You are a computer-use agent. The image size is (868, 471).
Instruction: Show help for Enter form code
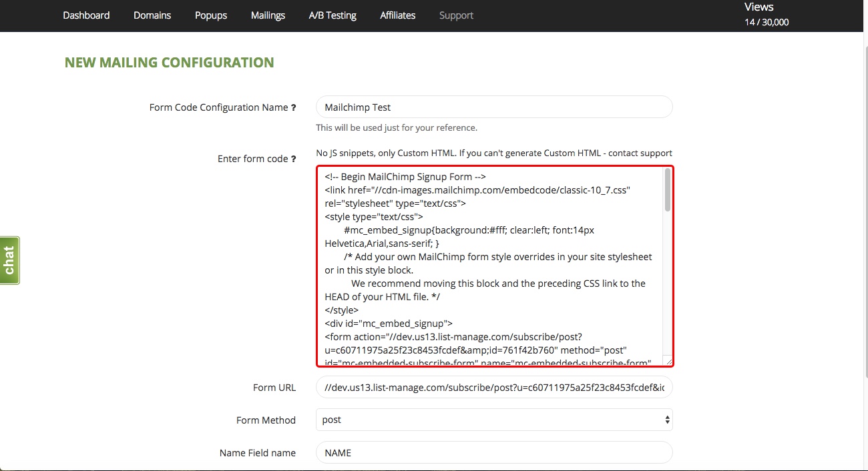click(x=293, y=159)
